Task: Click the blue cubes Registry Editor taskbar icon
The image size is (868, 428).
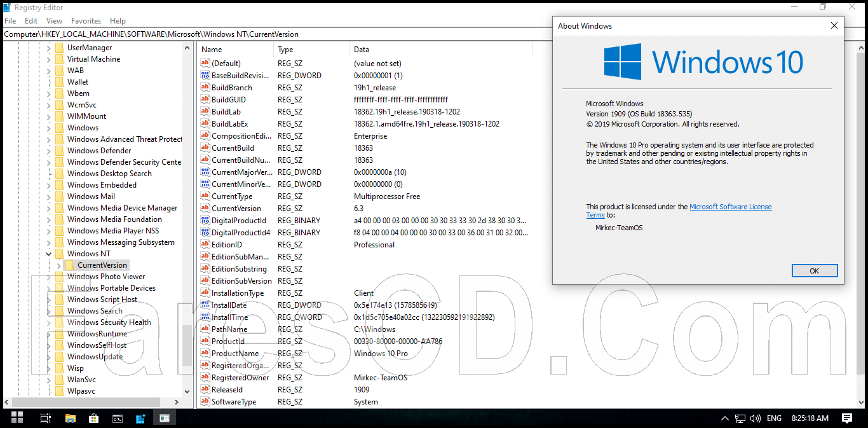Action: coord(141,418)
